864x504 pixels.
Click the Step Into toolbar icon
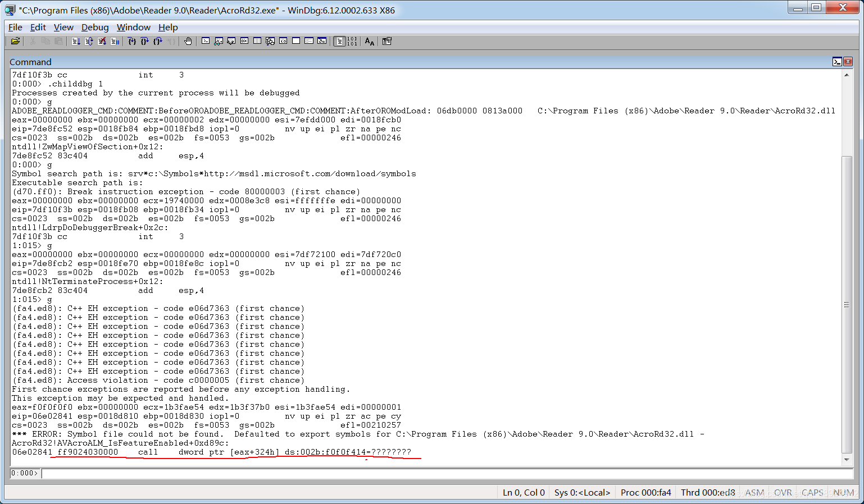[x=131, y=41]
